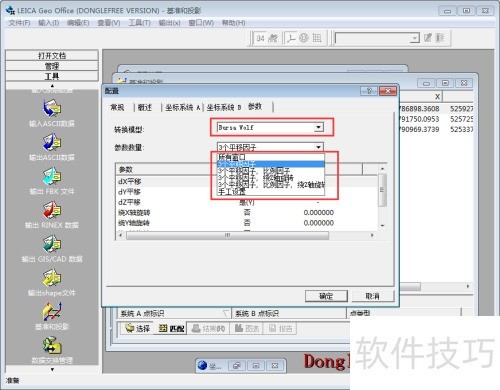
Task: Switch to the 坐标系统 A tab
Action: tap(182, 107)
